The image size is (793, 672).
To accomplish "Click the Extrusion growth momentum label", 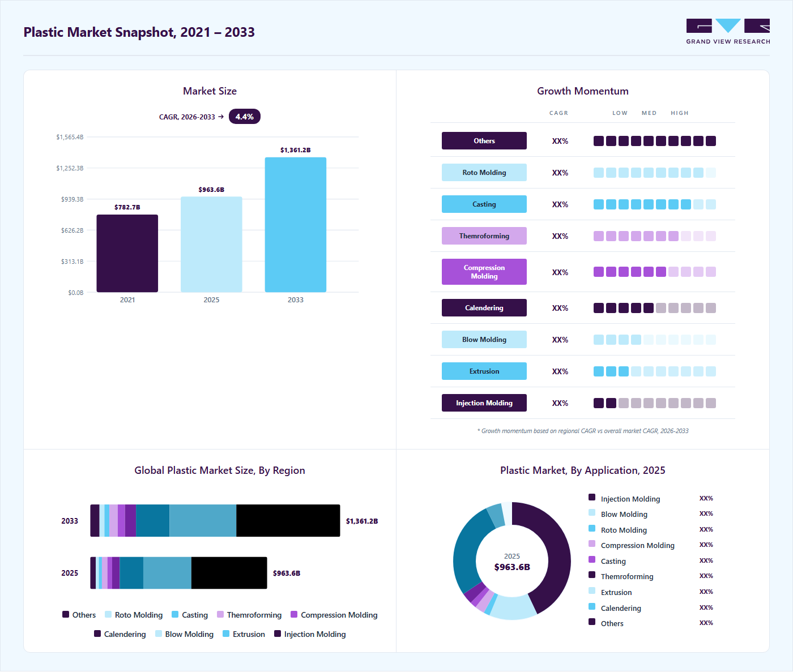I will click(484, 371).
